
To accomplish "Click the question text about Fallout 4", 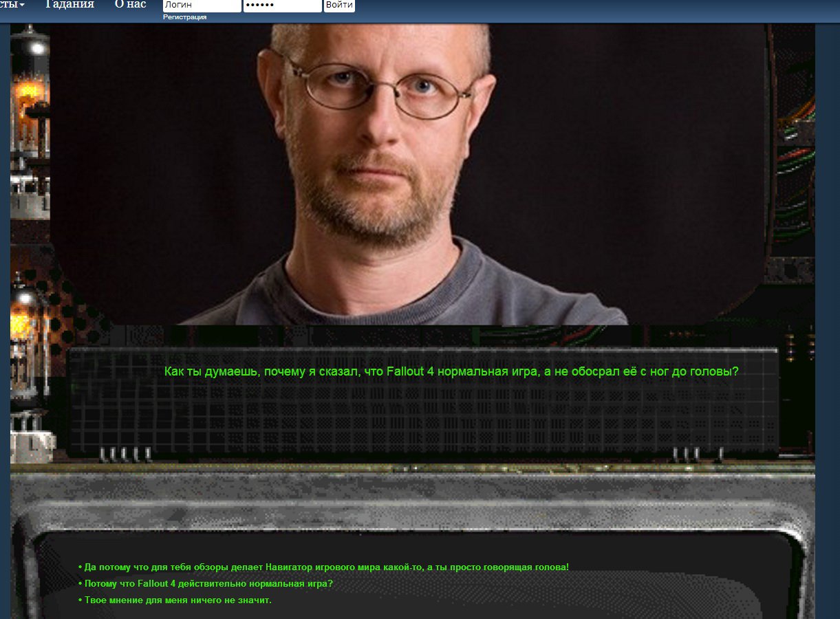I will click(451, 371).
